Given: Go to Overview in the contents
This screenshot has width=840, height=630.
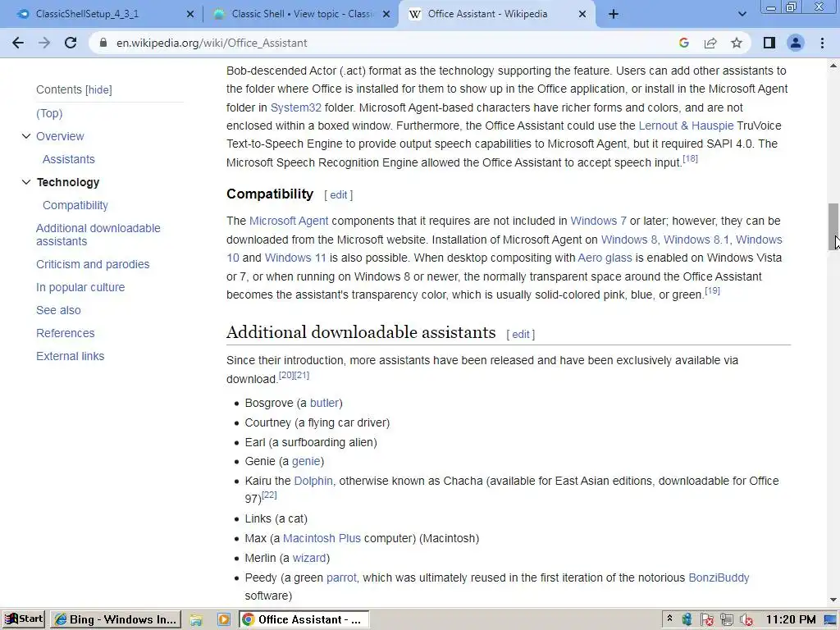Looking at the screenshot, I should point(60,137).
